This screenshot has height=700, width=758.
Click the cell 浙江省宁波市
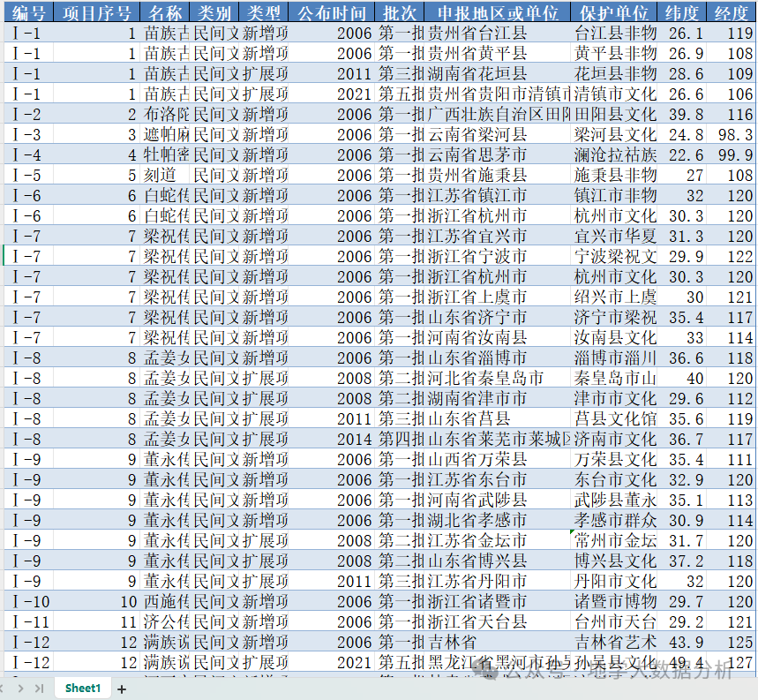coord(498,256)
